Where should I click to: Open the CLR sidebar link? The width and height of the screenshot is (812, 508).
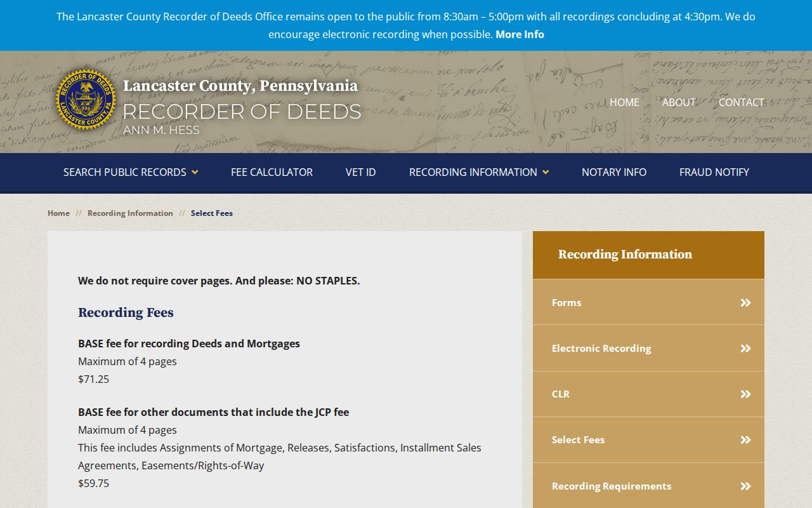648,394
